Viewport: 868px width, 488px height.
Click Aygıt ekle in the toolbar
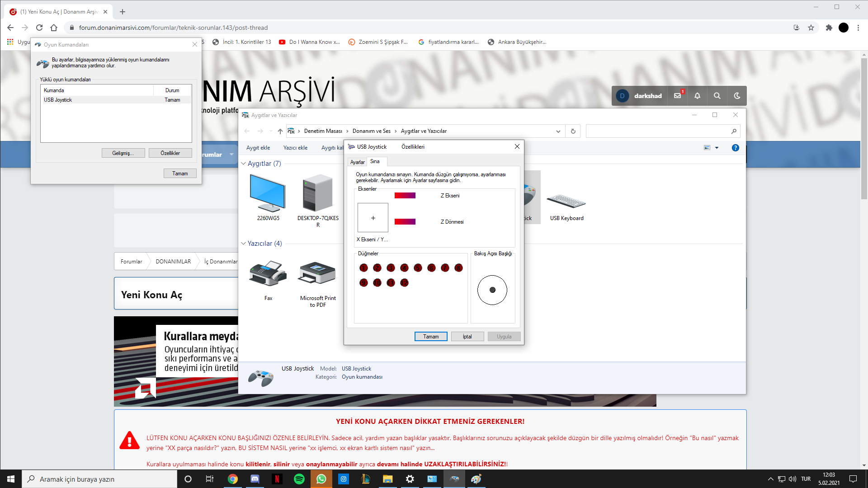tap(258, 148)
